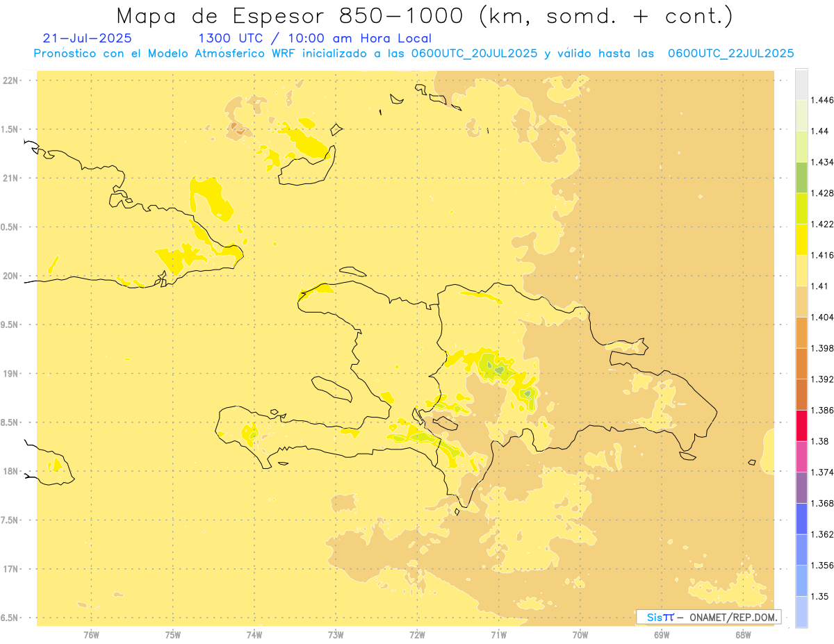Click the '1.44' legend value
This screenshot has width=834, height=644.
pos(819,131)
